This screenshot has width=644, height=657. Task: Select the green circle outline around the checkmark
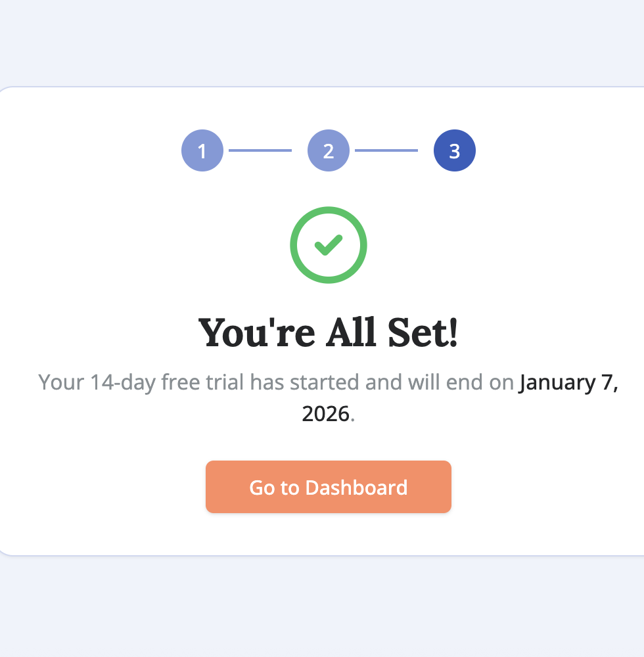tap(328, 210)
